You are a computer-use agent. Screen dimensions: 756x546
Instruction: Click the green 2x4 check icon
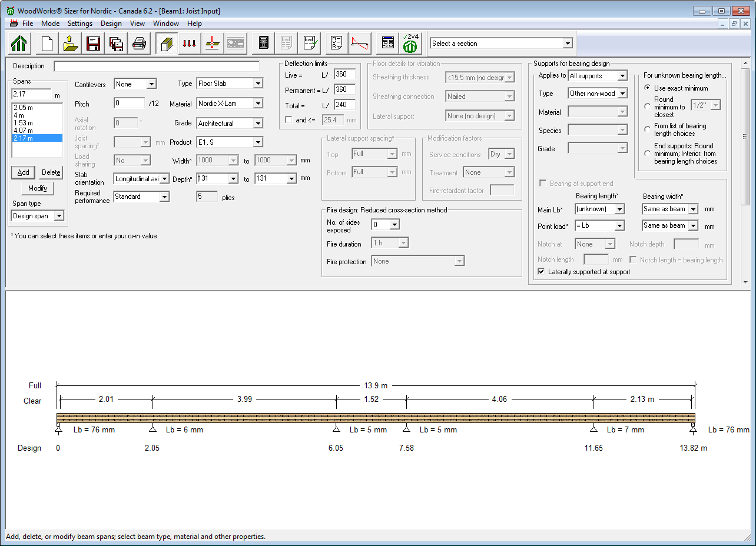pos(410,44)
